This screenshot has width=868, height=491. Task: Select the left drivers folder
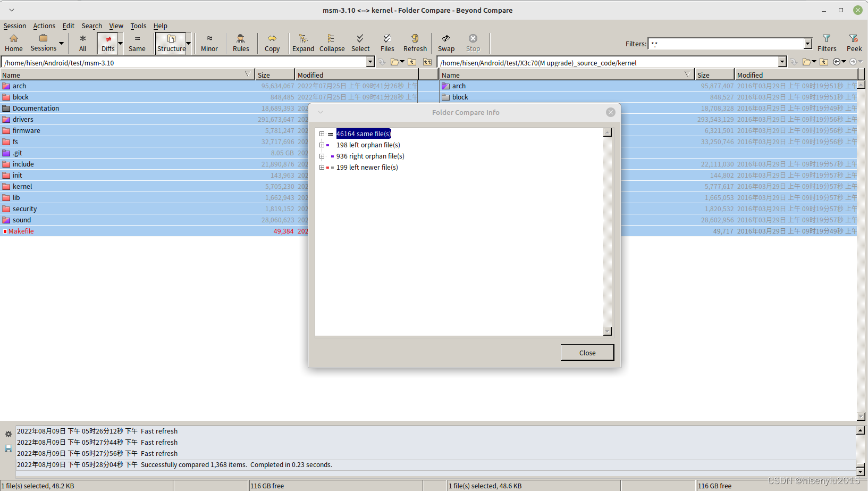pos(23,119)
